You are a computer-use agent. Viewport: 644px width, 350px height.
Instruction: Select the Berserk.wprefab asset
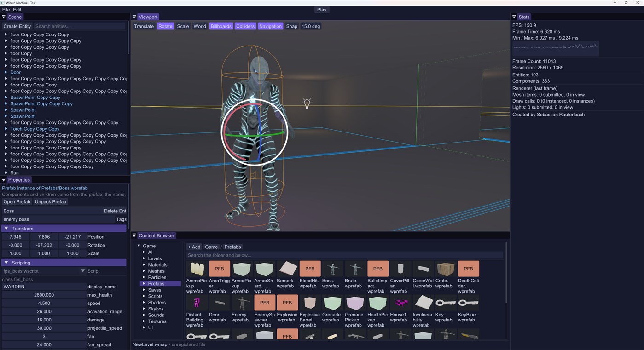tap(287, 269)
